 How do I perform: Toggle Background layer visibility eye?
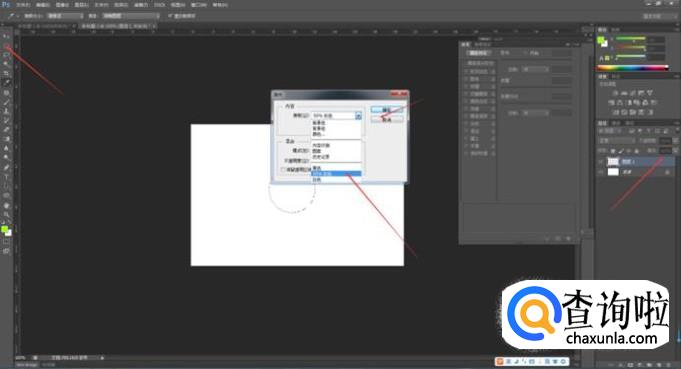(x=601, y=172)
